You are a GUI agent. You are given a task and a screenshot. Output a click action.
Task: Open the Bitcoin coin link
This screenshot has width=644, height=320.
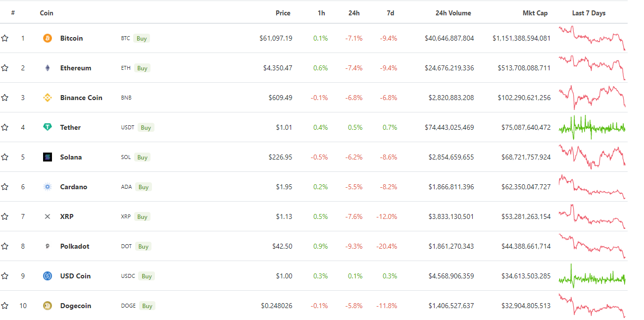point(71,38)
